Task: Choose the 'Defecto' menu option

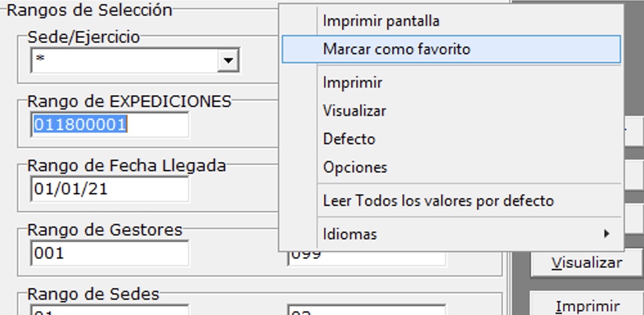Action: tap(349, 139)
